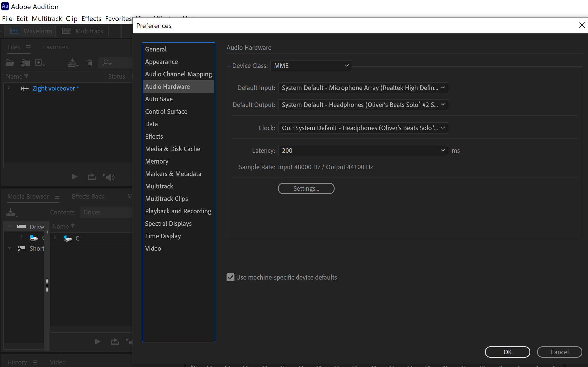This screenshot has width=588, height=367.
Task: Collapse the Drives tree node
Action: tap(10, 226)
